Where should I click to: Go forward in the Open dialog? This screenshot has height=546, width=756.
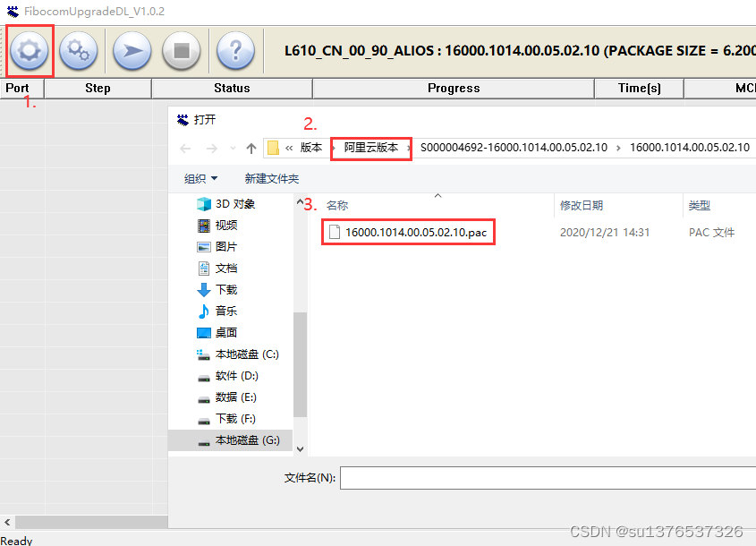tap(212, 148)
